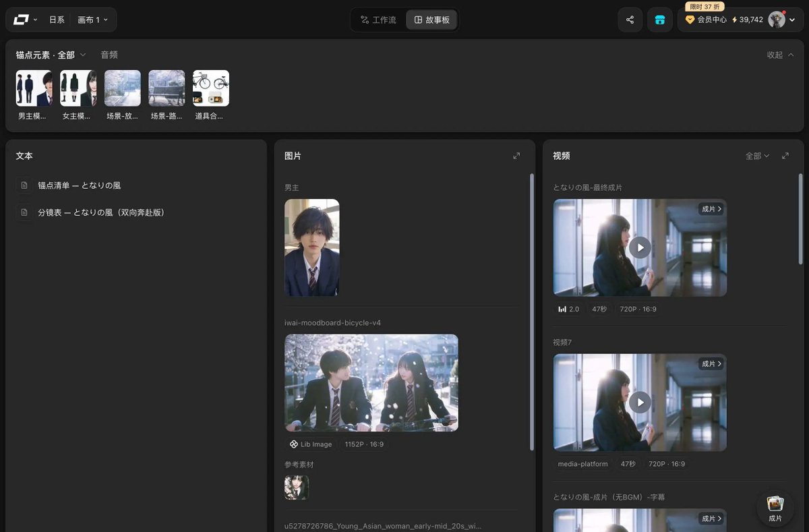Screen dimensions: 809x532
Task: Open the floating 成片 icon button
Action: (x=775, y=508)
